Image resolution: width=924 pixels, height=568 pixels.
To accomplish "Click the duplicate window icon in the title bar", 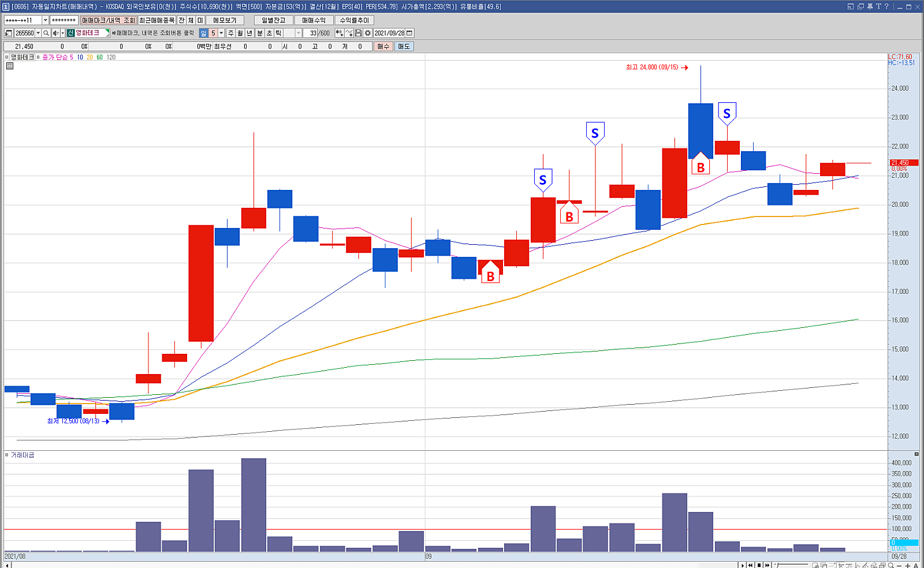I will [860, 6].
